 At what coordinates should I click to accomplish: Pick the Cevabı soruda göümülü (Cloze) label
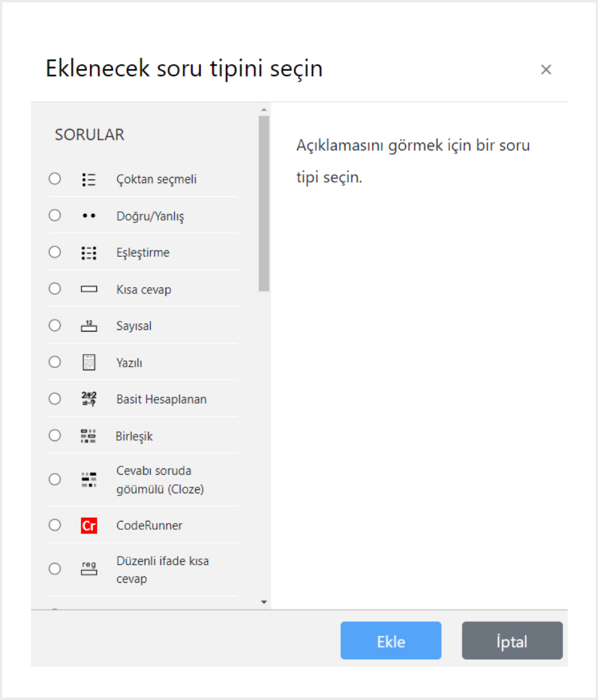click(160, 480)
